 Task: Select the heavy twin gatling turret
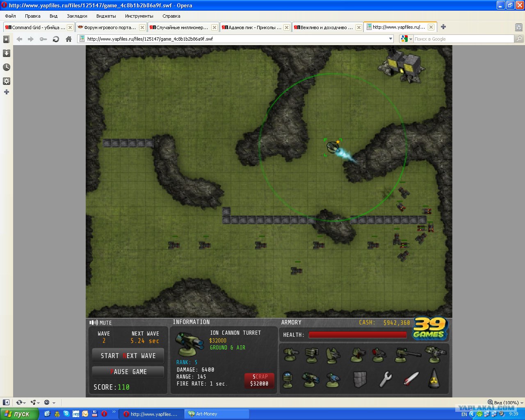435,354
